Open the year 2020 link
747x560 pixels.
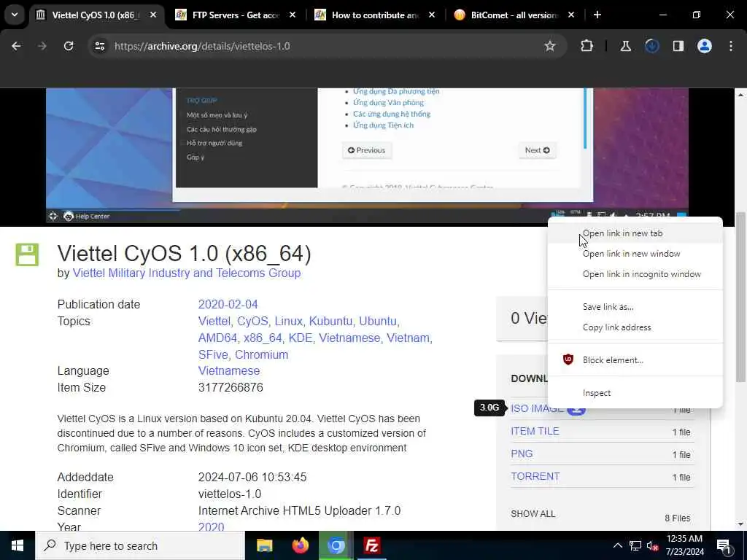[211, 527]
